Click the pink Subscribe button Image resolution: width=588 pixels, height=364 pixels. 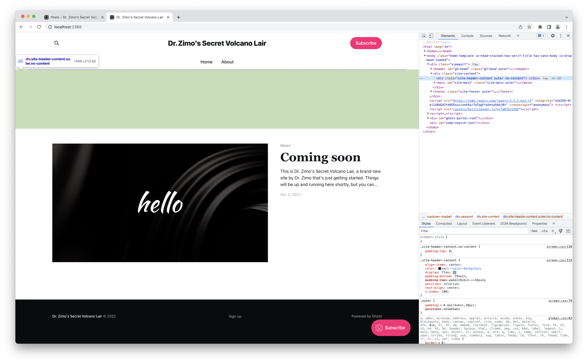[366, 43]
